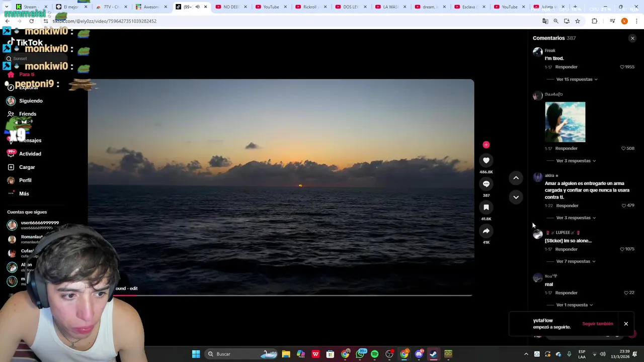Screen dimensions: 644x362
Task: Click the browser address bar URL
Action: click(x=105, y=21)
